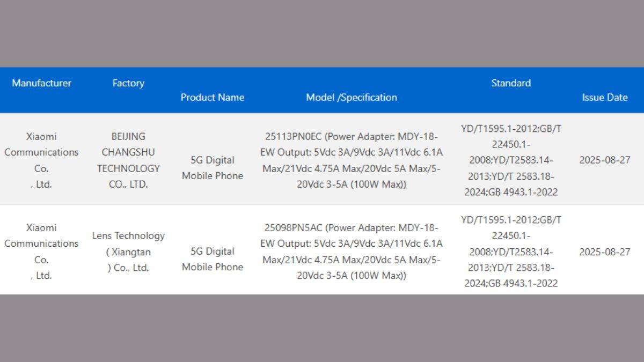
Task: Select model 25098PN5AC specification cell
Action: 352,252
